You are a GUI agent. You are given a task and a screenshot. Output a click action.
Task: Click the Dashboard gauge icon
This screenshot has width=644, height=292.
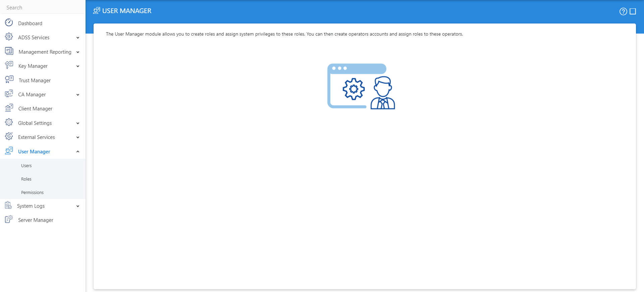click(x=9, y=23)
